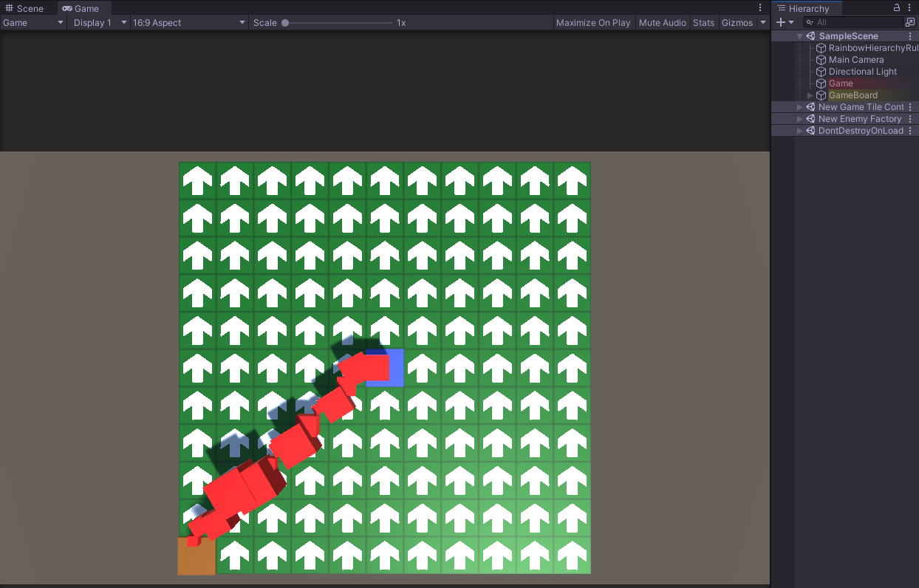This screenshot has height=588, width=919.
Task: Expand the DontDestroyOnLoad scene
Action: coord(799,131)
